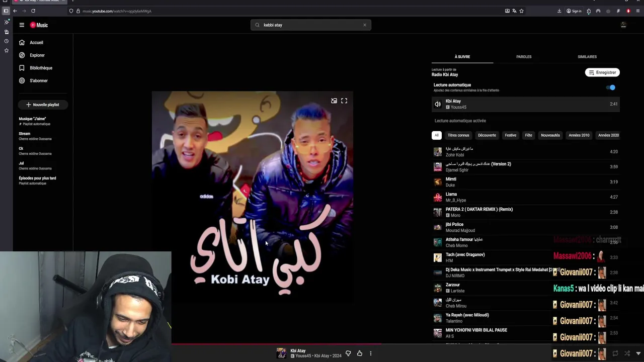Image resolution: width=644 pixels, height=362 pixels.
Task: Open the Musique "J'aime" playlist
Action: [35, 121]
